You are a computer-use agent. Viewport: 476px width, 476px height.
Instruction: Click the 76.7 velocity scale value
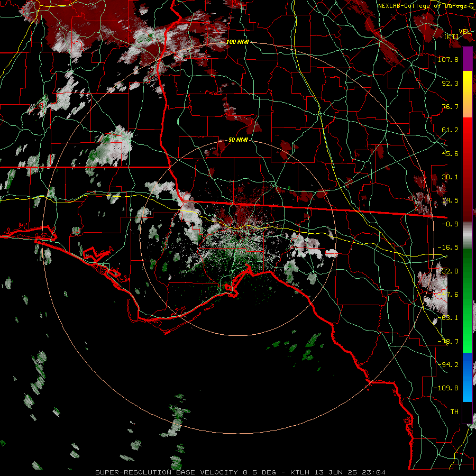pos(450,106)
